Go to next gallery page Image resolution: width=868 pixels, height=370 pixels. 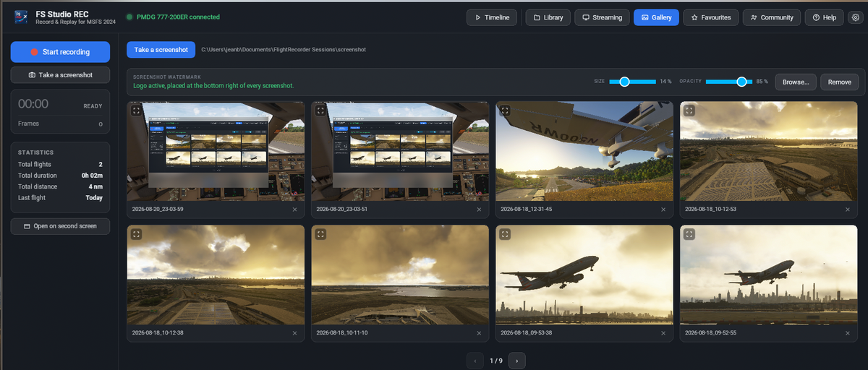point(516,360)
